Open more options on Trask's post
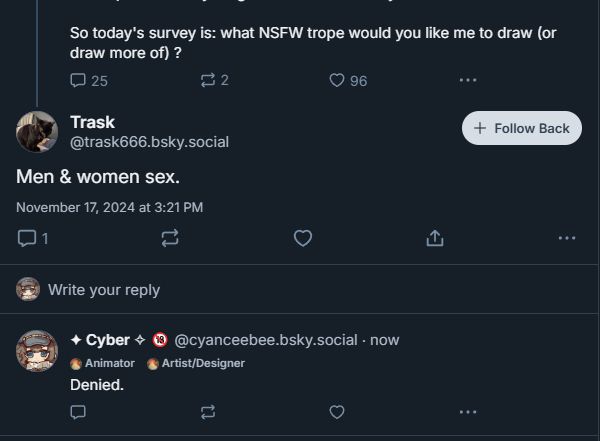 (567, 238)
